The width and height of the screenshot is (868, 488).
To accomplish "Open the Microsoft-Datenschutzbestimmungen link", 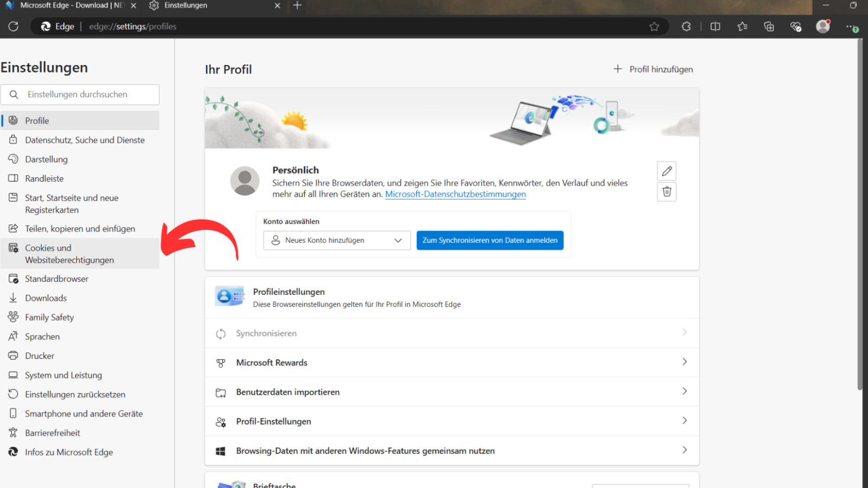I will click(455, 194).
